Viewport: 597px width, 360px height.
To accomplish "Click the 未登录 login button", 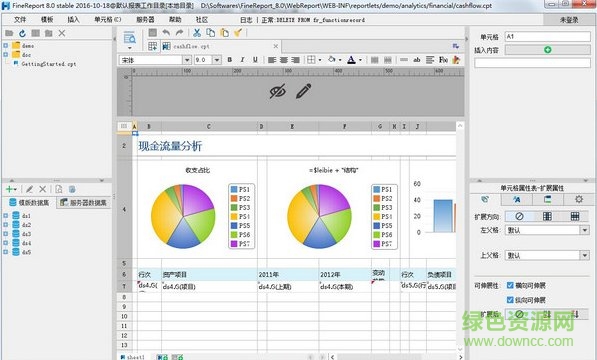I will [569, 20].
